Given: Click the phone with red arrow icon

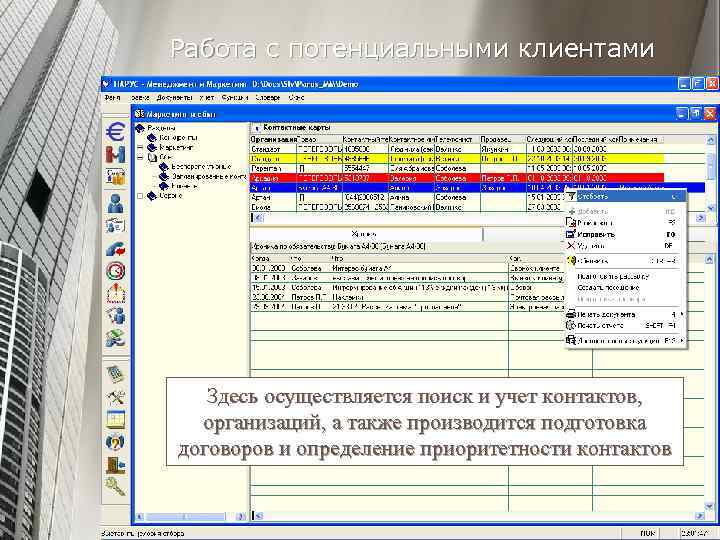Looking at the screenshot, I should click(x=115, y=249).
